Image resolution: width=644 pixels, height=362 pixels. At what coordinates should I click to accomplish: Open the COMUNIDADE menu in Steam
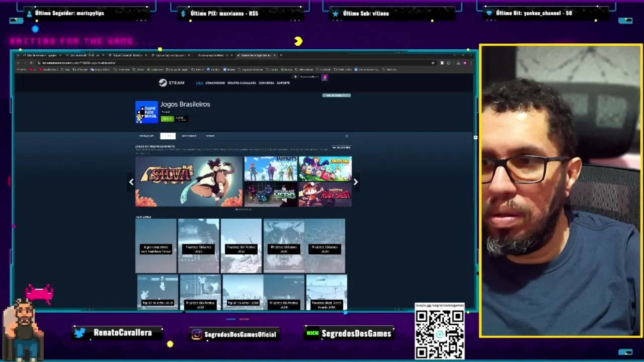(x=215, y=83)
